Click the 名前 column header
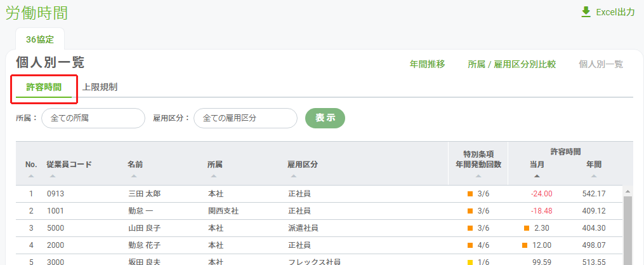Screen dimensions: 644x265 135,165
